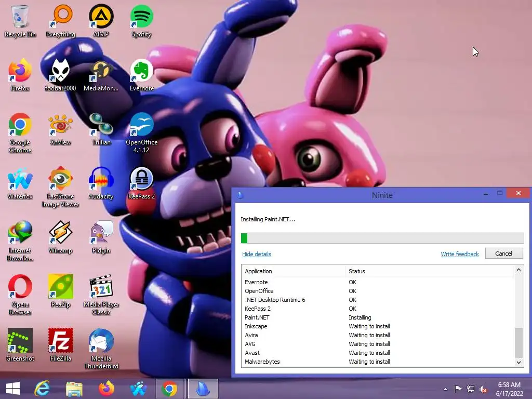The image size is (532, 399).
Task: Cancel the Ninite installation
Action: [x=504, y=254]
